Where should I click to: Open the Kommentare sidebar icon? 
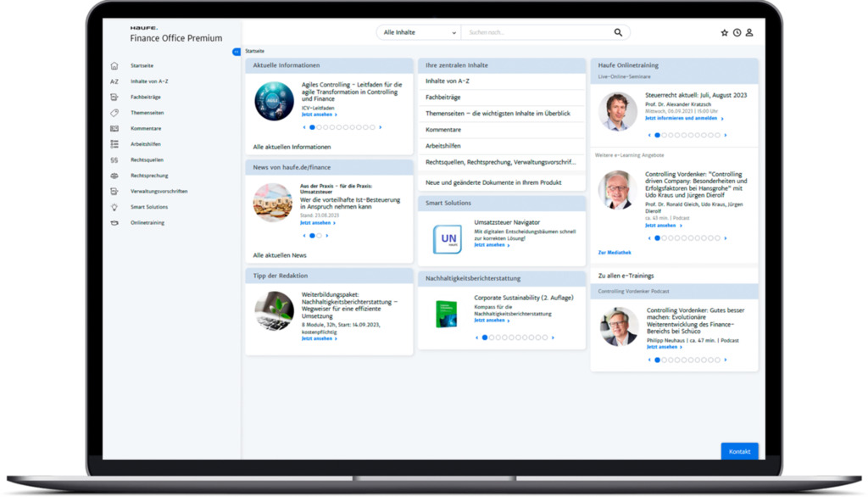[114, 129]
